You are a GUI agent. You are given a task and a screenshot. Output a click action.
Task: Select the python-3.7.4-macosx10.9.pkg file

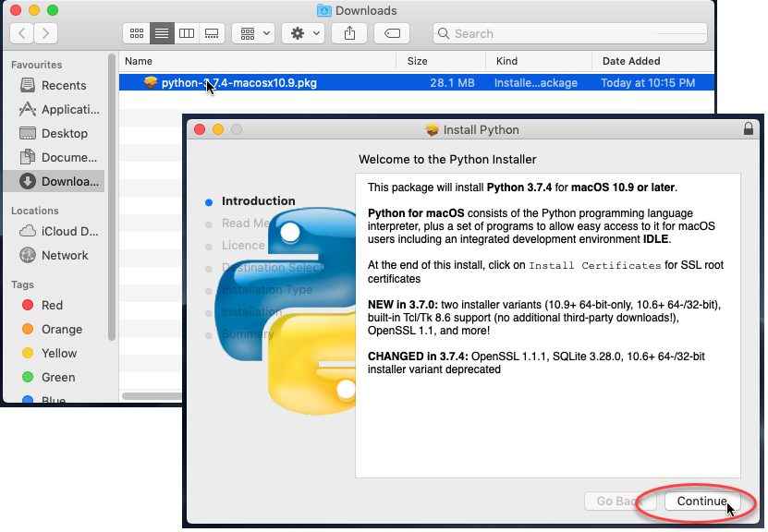[416, 83]
